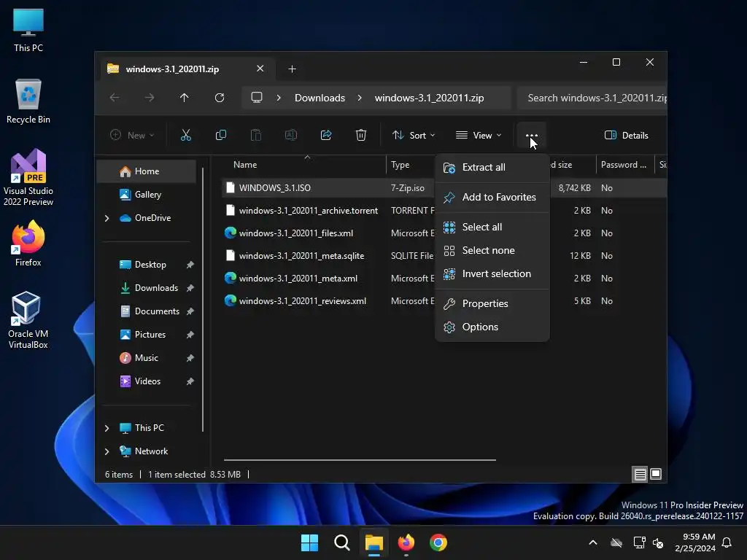Click the Paste clipboard icon

tap(256, 135)
